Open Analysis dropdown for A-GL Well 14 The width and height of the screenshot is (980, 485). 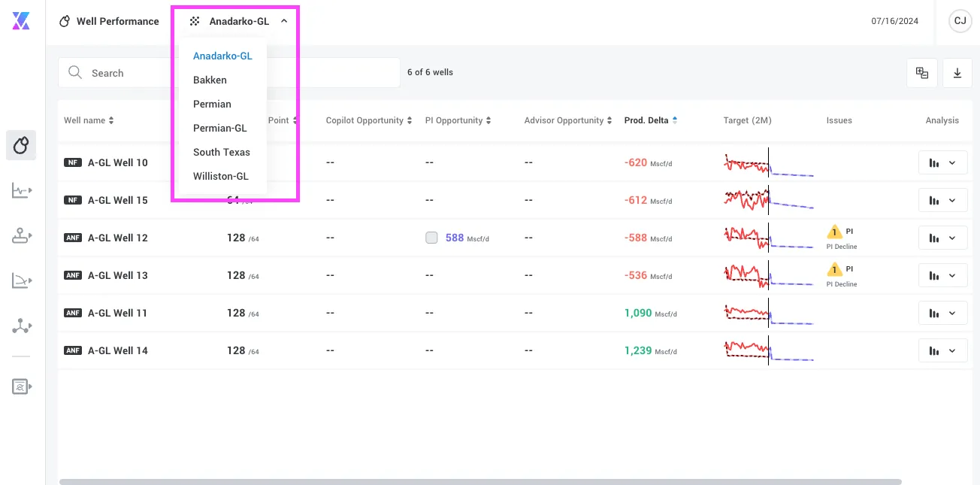pyautogui.click(x=942, y=350)
